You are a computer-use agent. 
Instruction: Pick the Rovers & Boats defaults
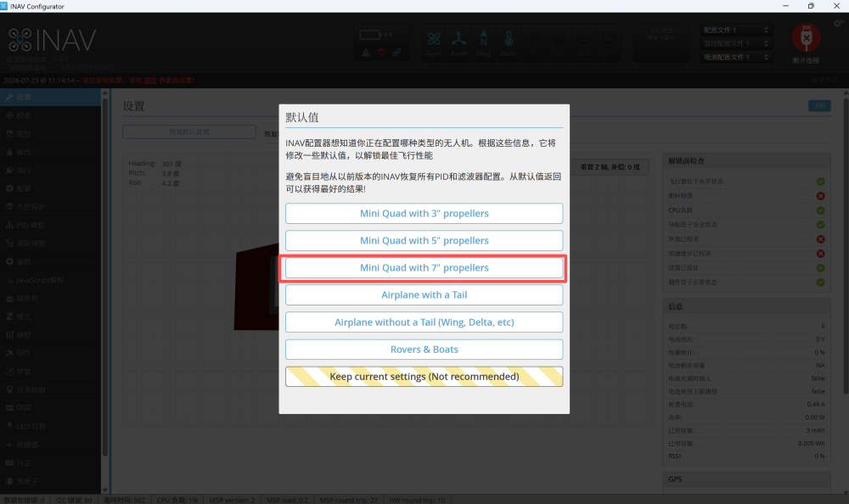(424, 350)
